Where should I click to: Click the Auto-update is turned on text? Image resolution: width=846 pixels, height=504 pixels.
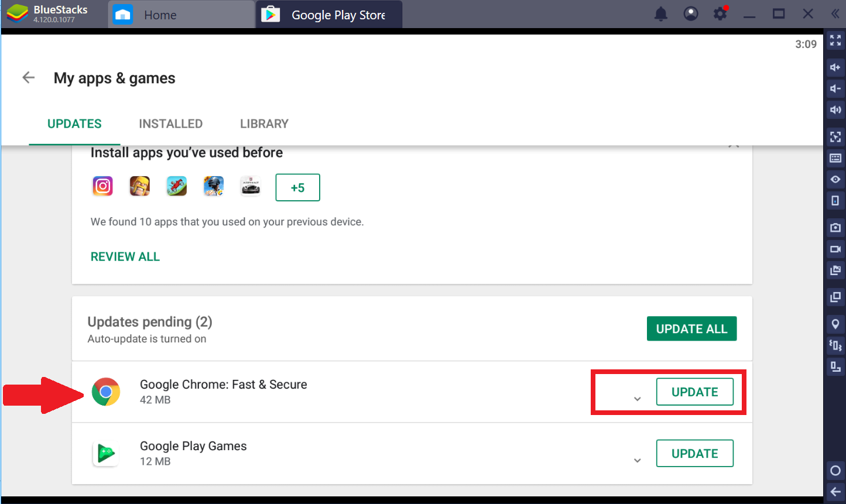(x=147, y=339)
